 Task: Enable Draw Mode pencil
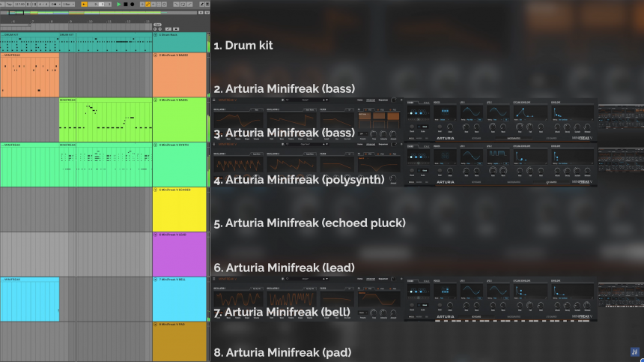coord(202,4)
